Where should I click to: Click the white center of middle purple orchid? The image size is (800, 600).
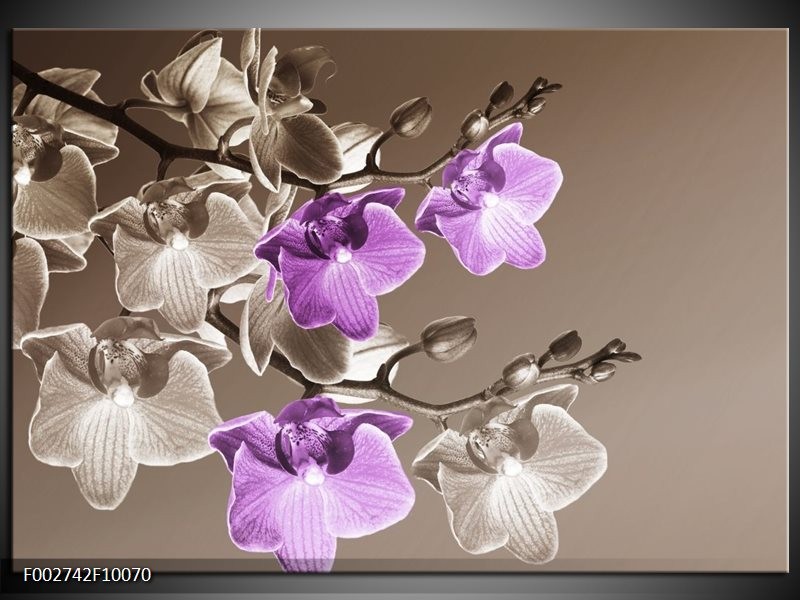pos(342,255)
